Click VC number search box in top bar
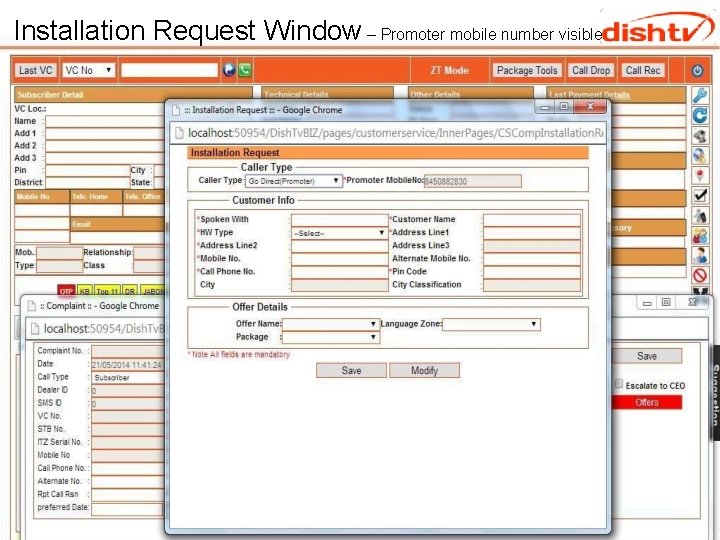Screen dimensions: 720x540 [169, 70]
